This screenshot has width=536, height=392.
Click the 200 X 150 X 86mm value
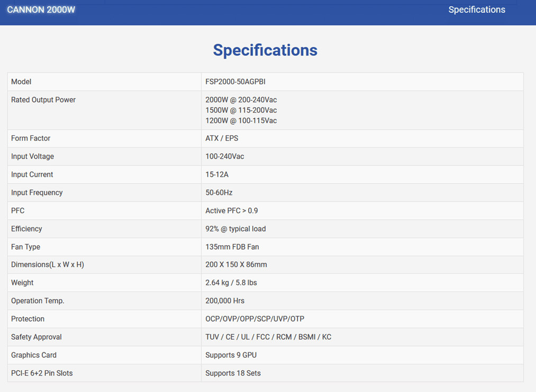pyautogui.click(x=236, y=265)
